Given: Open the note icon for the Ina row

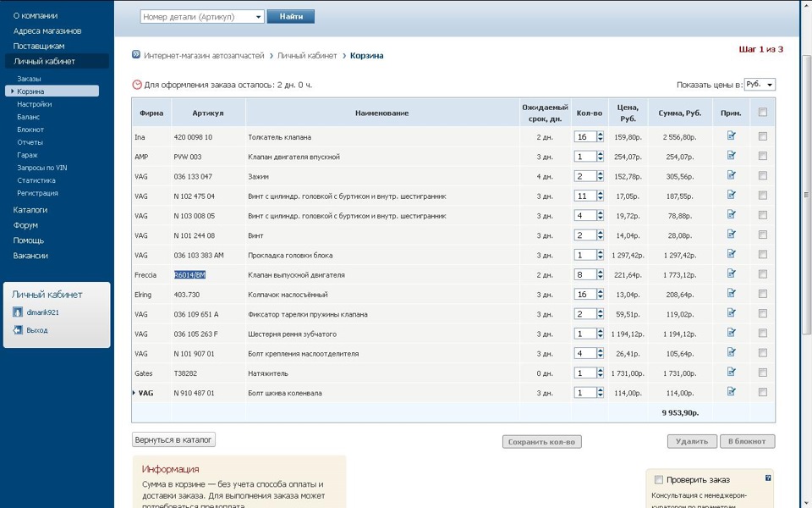Looking at the screenshot, I should click(731, 135).
